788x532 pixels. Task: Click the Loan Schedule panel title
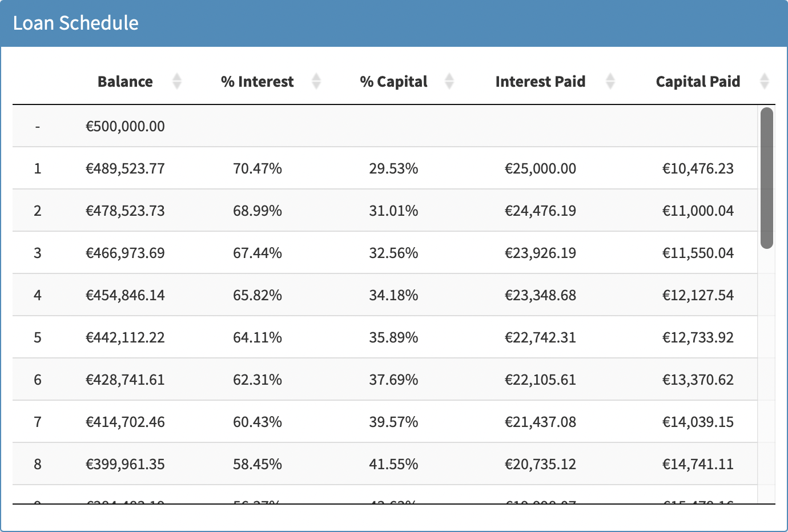coord(76,23)
